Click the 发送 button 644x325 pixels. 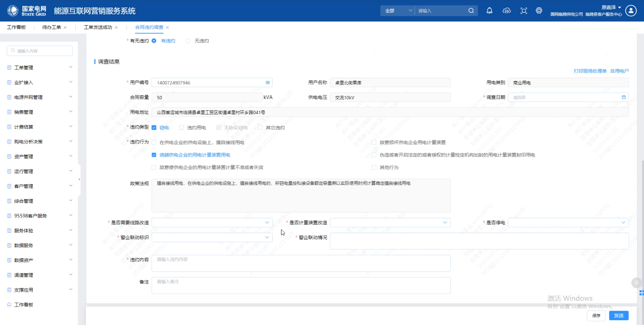click(618, 315)
